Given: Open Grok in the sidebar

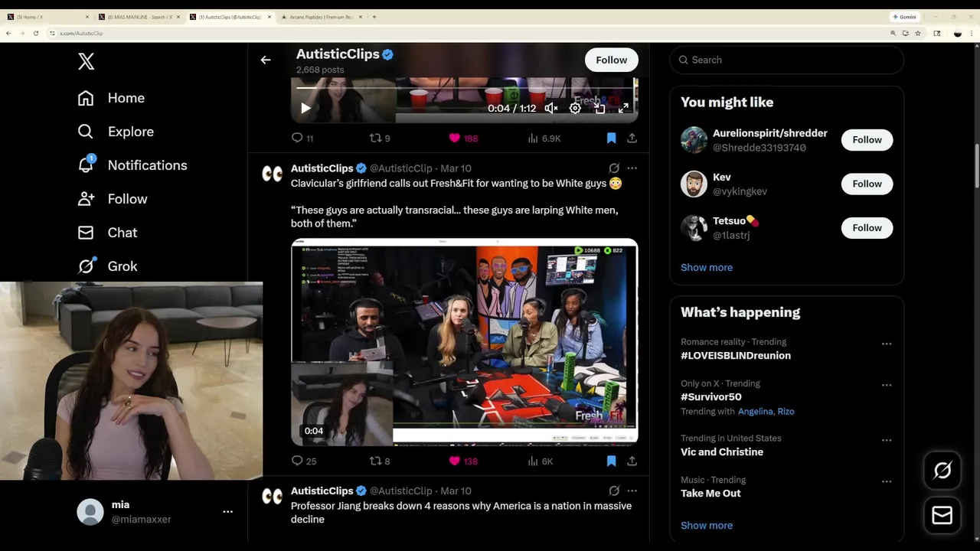Looking at the screenshot, I should (x=107, y=266).
